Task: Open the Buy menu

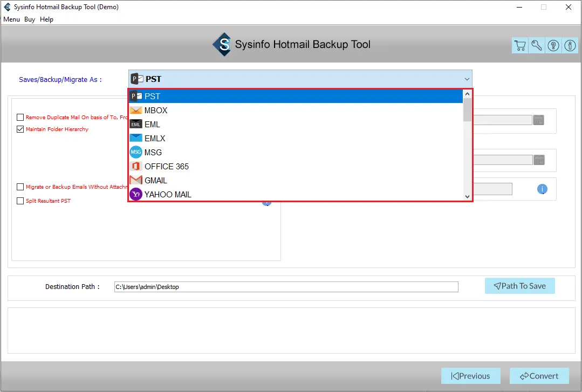Action: [30, 19]
